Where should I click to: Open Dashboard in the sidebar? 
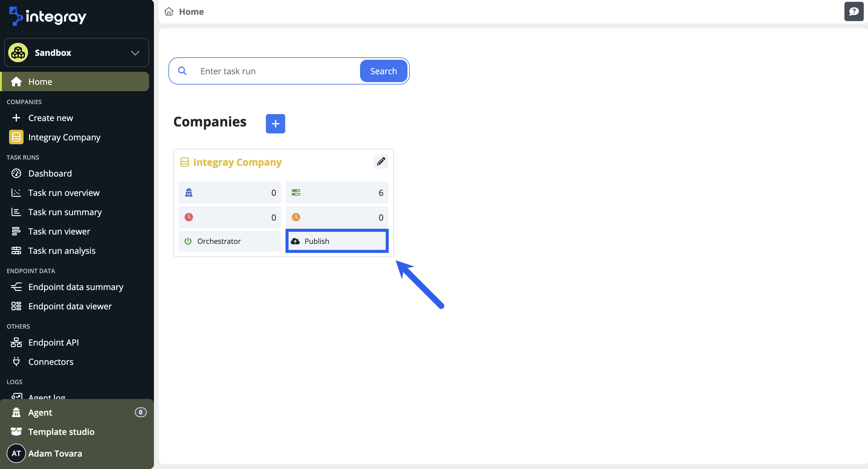(x=50, y=174)
